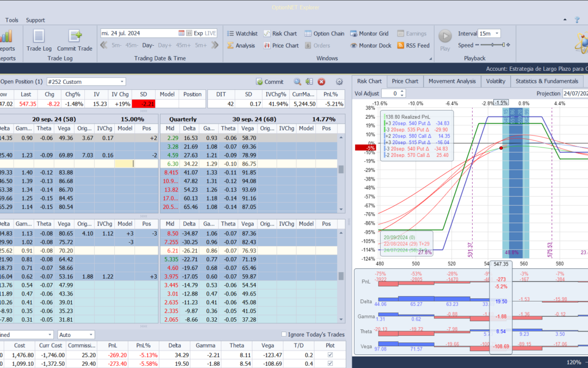Toggle the Plot checkbox in the -273.40 row

pyautogui.click(x=330, y=364)
